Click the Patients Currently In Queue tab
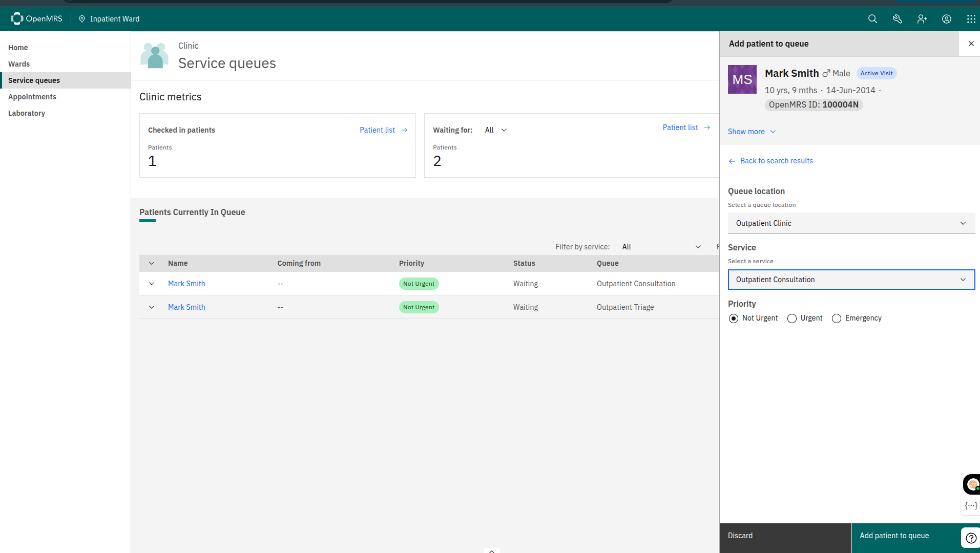 (192, 212)
